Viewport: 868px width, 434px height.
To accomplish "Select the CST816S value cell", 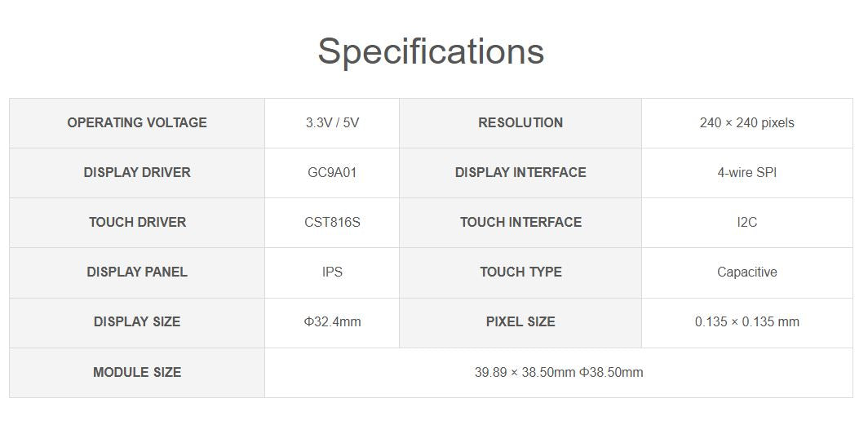I will [x=332, y=222].
